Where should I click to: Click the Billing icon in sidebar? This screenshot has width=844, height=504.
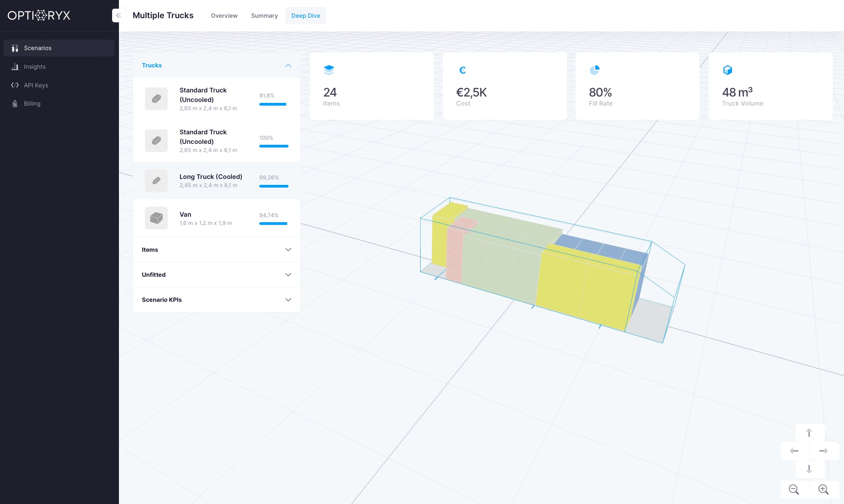15,104
